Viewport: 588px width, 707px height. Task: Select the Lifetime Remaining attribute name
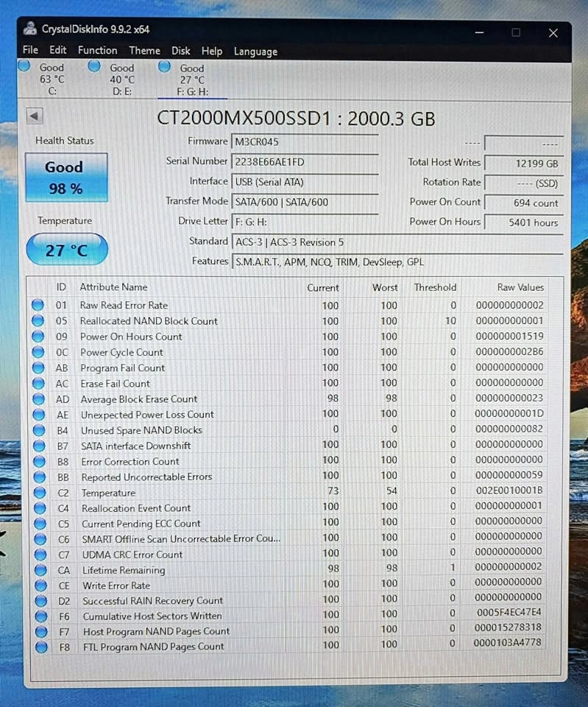click(x=124, y=570)
